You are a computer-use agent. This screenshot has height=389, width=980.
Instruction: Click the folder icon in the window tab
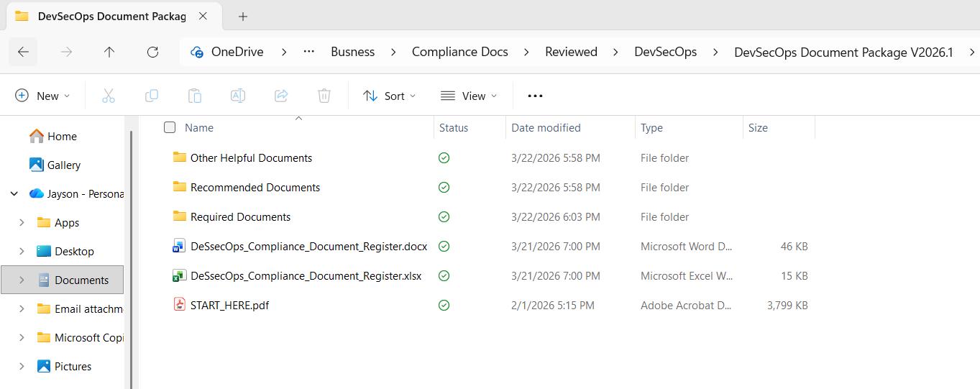22,16
